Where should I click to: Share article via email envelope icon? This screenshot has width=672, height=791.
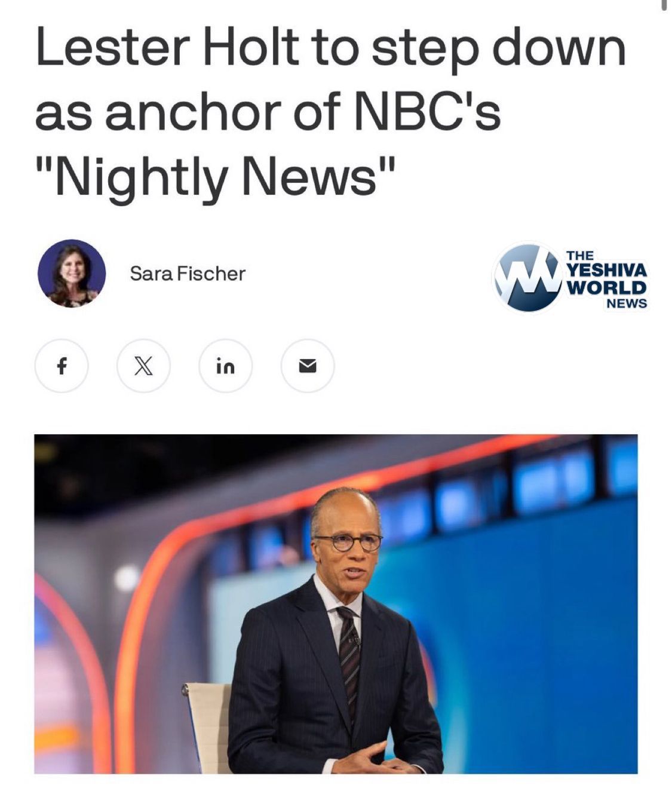tap(307, 366)
